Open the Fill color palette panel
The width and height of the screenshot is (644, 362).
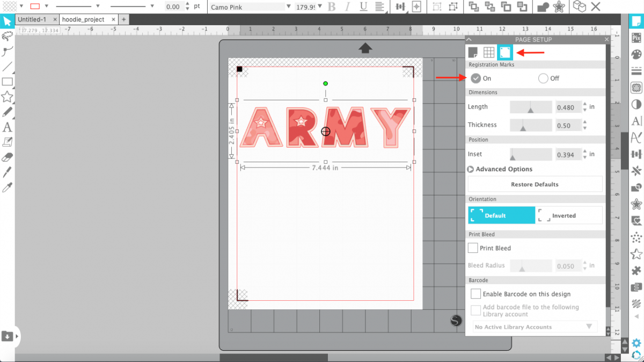click(636, 54)
